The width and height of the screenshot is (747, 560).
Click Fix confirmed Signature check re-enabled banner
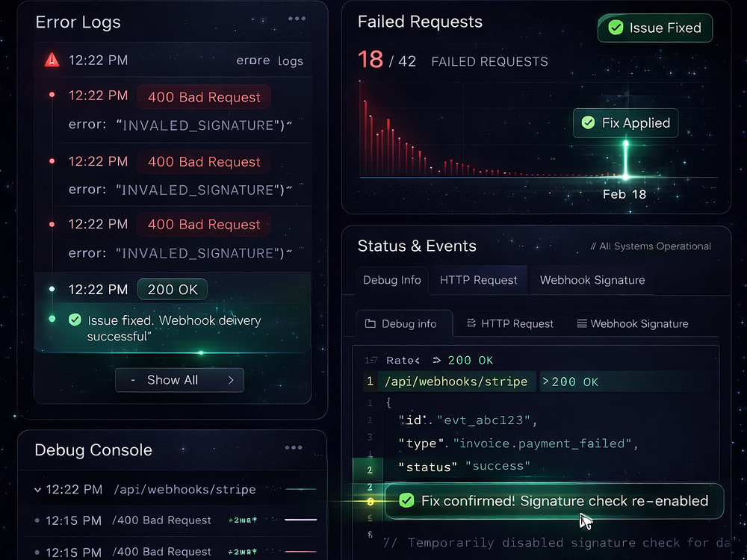pyautogui.click(x=554, y=501)
